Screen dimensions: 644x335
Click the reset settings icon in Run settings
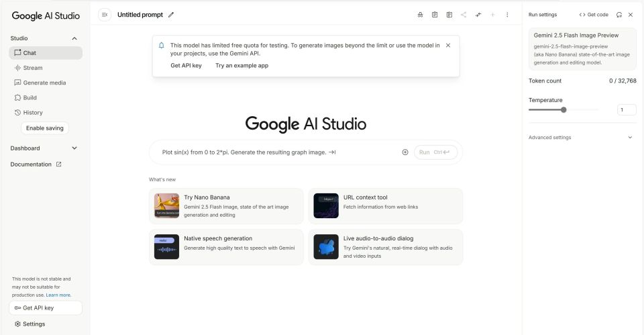point(619,15)
